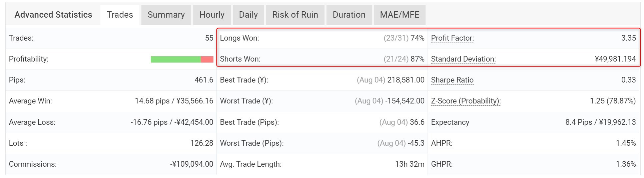
Task: Switch to the Summary tab
Action: (x=166, y=15)
